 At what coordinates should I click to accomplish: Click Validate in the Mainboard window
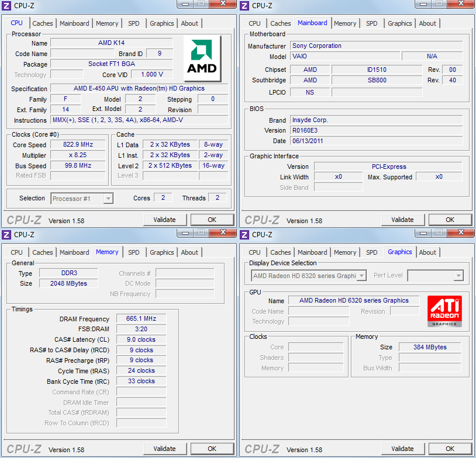pyautogui.click(x=402, y=220)
